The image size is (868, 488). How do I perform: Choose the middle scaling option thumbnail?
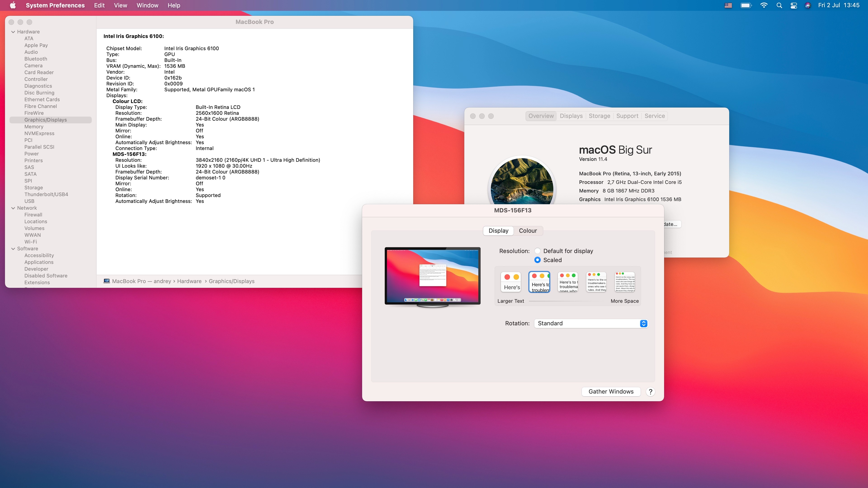click(x=568, y=282)
